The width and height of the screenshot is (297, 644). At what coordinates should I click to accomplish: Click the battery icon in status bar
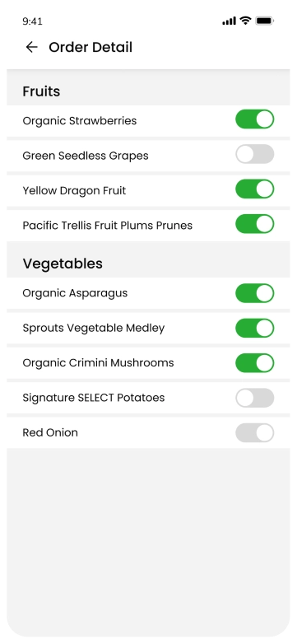(x=265, y=21)
